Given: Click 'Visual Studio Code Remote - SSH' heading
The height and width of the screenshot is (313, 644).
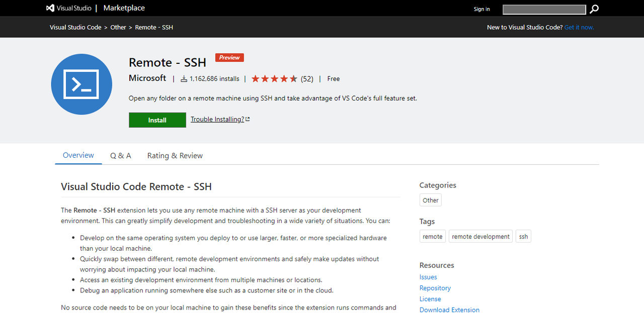Looking at the screenshot, I should (136, 186).
